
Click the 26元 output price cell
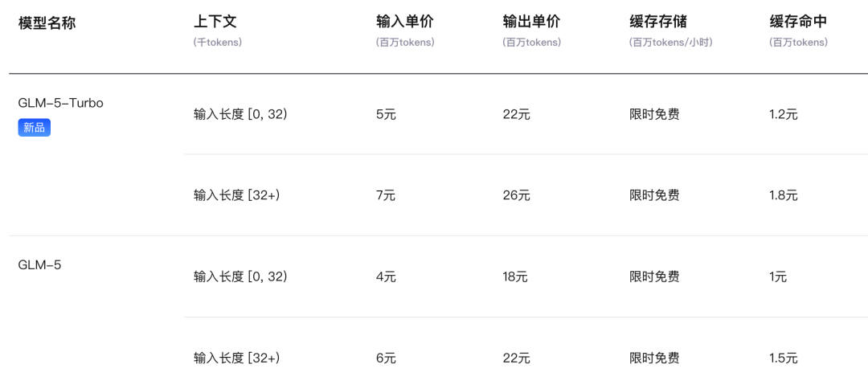pyautogui.click(x=516, y=195)
